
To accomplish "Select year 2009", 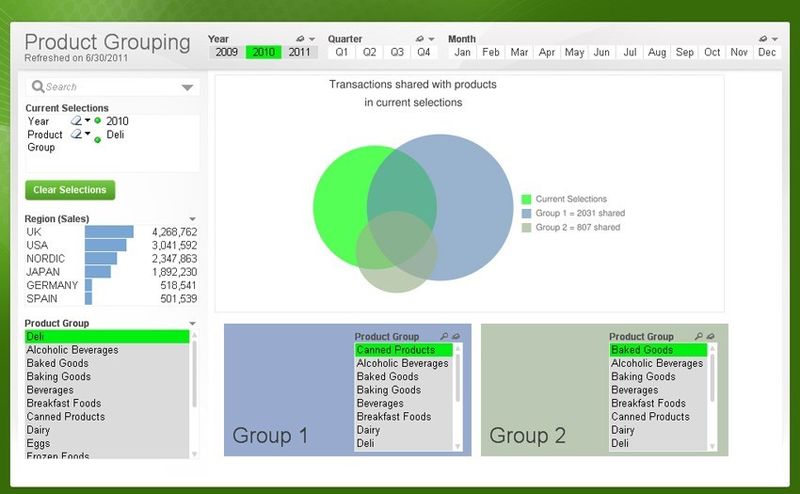I will [x=227, y=52].
